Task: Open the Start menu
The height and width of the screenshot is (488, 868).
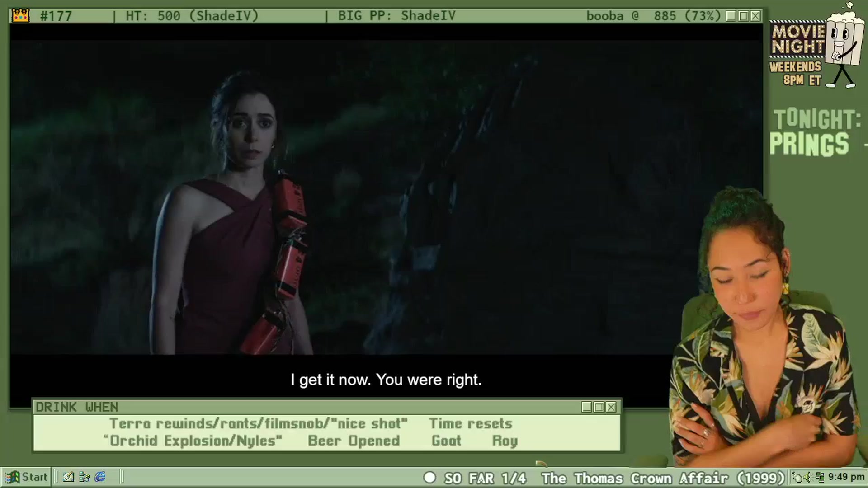Action: tap(26, 477)
